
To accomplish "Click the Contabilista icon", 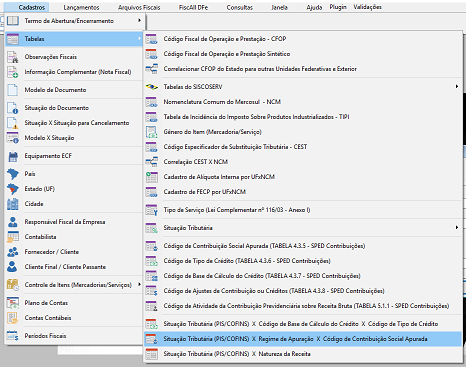I will pos(13,237).
